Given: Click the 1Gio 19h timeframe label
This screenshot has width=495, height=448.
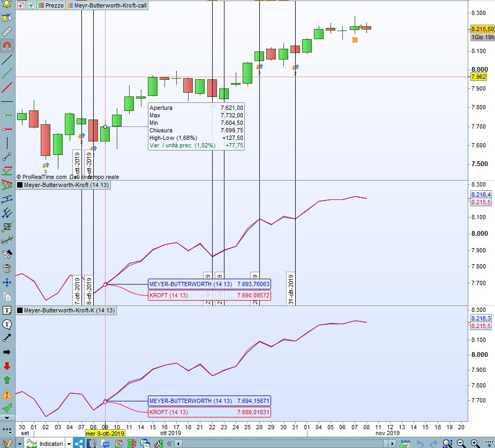Looking at the screenshot, I should tap(483, 38).
